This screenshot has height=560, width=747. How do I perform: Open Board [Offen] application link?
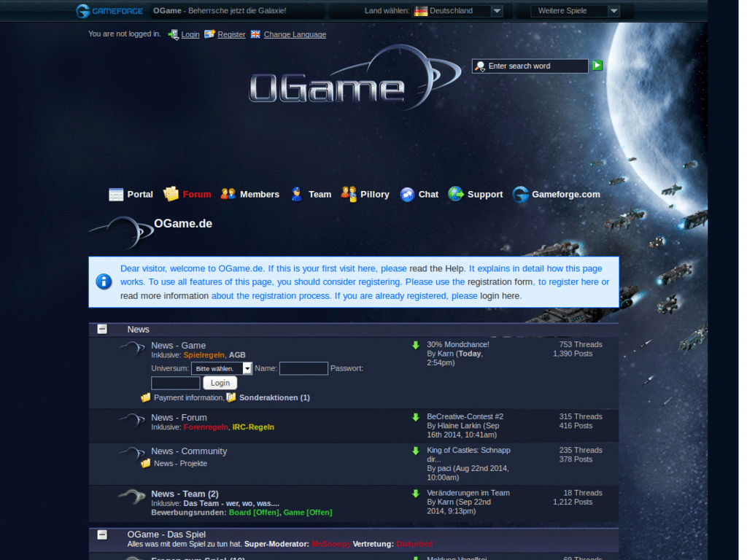coord(254,513)
